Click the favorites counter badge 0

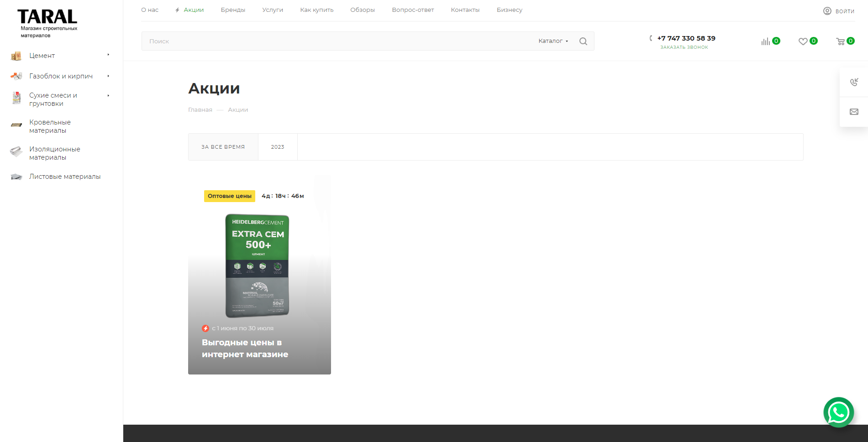click(x=814, y=41)
